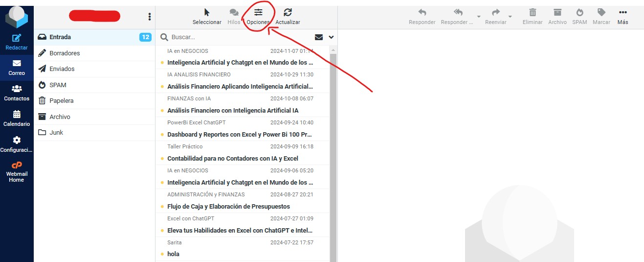Open the Papelera trash folder

[94, 101]
